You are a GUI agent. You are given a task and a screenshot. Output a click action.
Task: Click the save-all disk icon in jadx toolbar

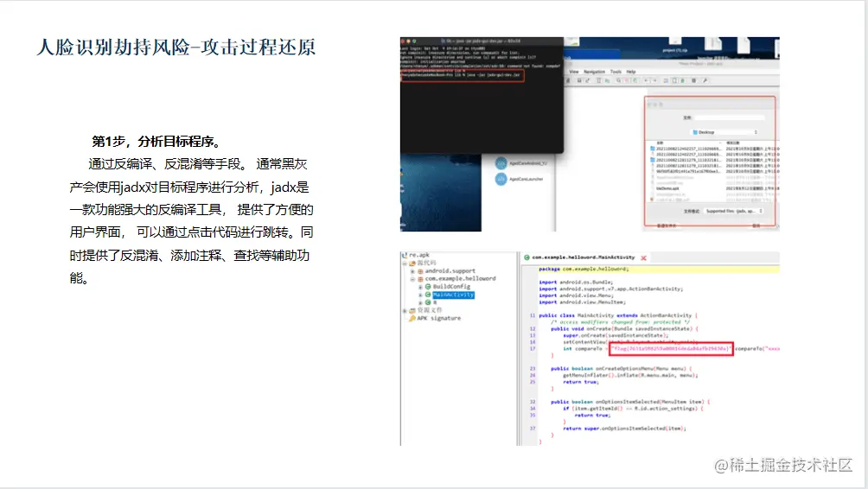[x=579, y=80]
